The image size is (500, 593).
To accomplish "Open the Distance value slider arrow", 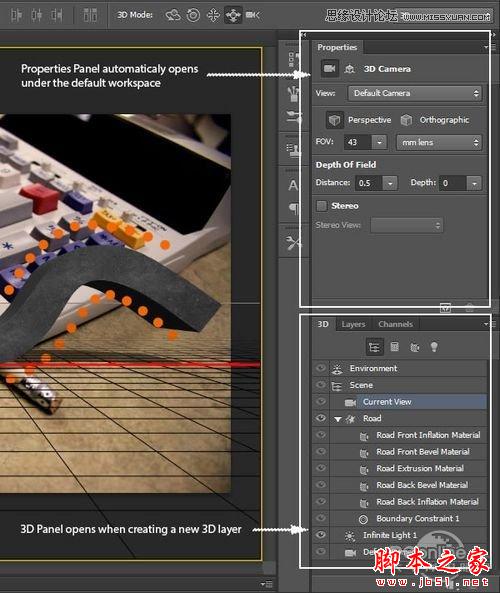I will click(x=390, y=183).
